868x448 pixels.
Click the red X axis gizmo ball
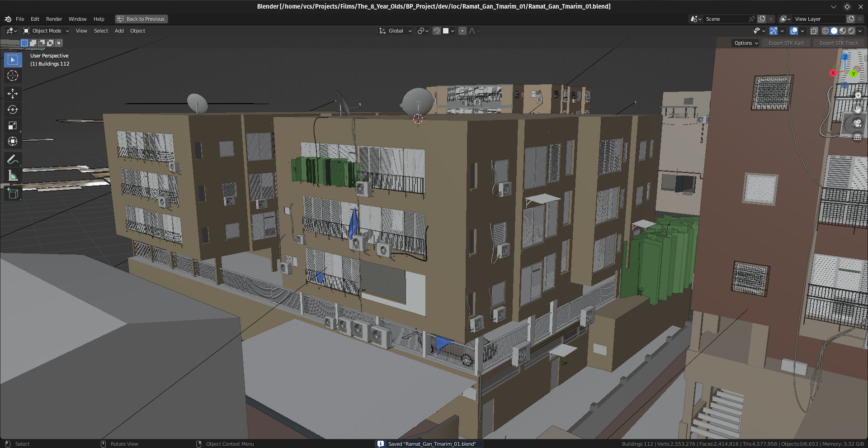point(833,73)
